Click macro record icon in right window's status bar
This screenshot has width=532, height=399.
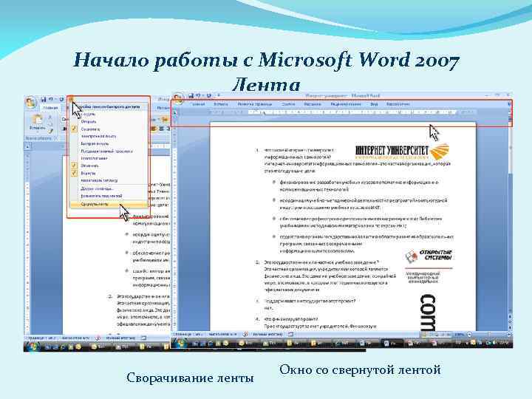291,334
